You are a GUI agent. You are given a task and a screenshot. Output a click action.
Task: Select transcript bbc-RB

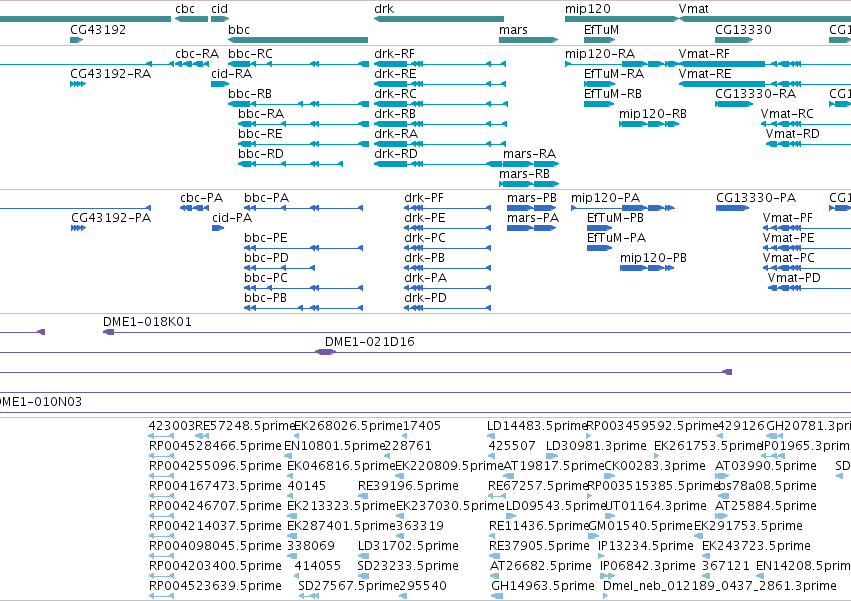(x=298, y=104)
